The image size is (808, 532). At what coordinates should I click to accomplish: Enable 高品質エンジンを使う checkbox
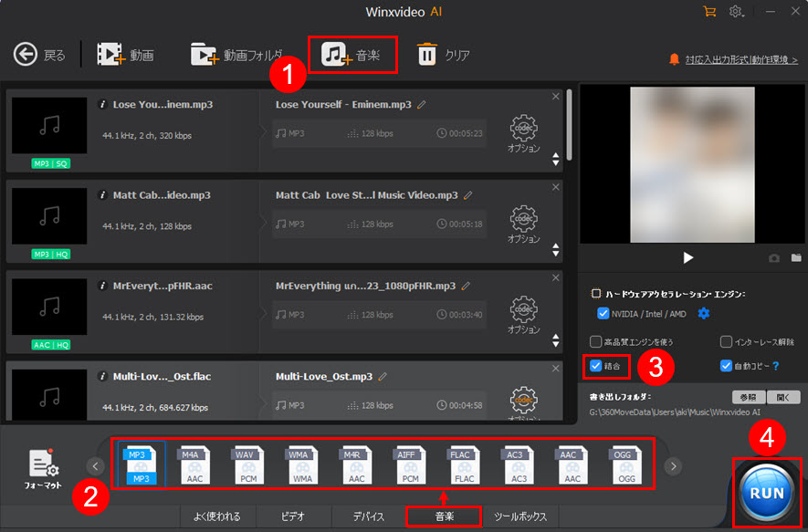pyautogui.click(x=595, y=341)
